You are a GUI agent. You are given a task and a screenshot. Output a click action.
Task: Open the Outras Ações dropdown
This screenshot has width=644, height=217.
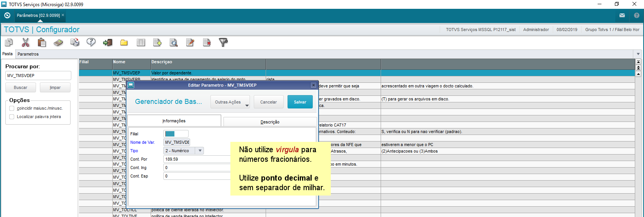[x=230, y=102]
